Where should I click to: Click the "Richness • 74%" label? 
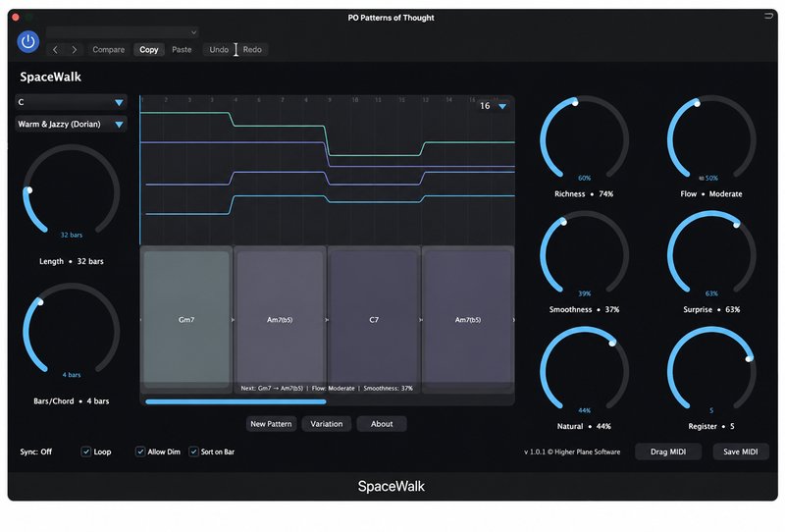[584, 194]
